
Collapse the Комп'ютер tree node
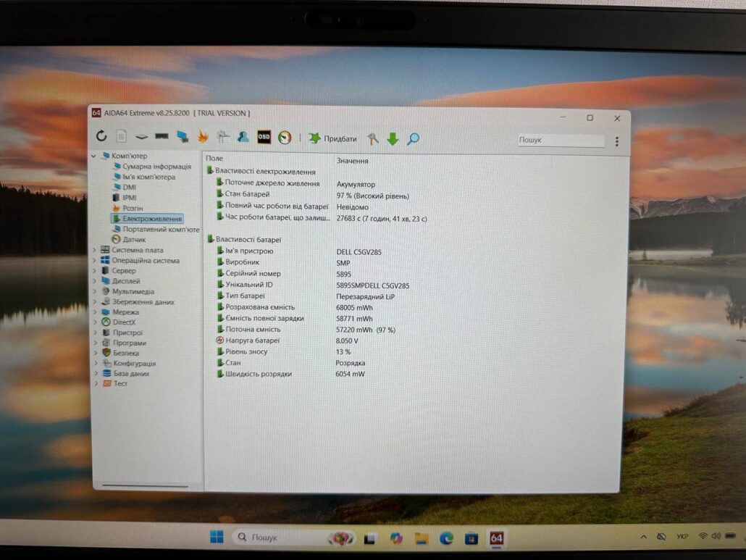coord(93,156)
